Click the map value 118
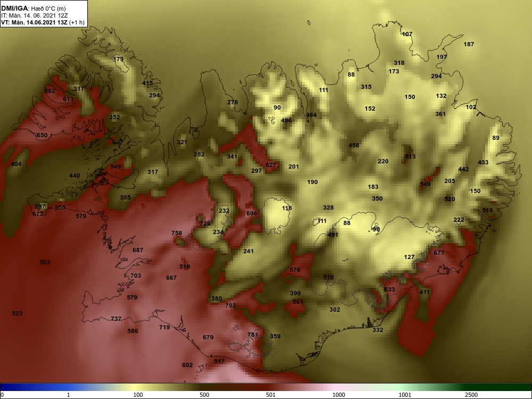This screenshot has height=399, width=532. [x=287, y=209]
